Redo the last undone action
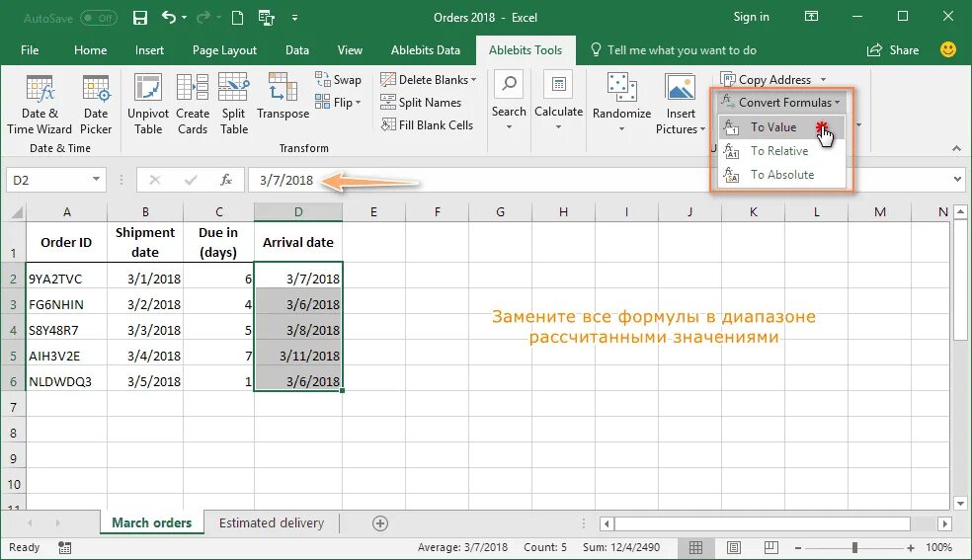 coord(202,18)
